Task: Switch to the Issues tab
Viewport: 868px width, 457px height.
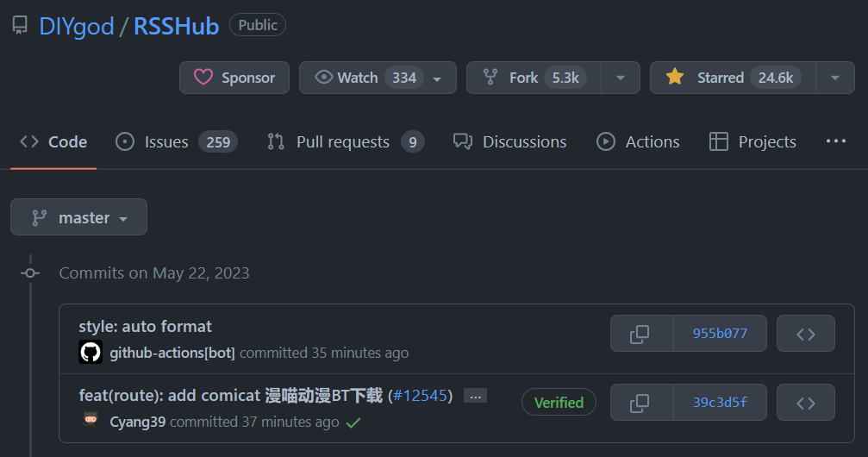Action: pyautogui.click(x=177, y=142)
